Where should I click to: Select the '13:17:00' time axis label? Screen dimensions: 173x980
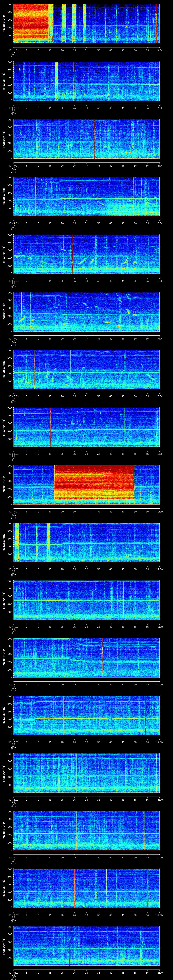tap(13, 973)
